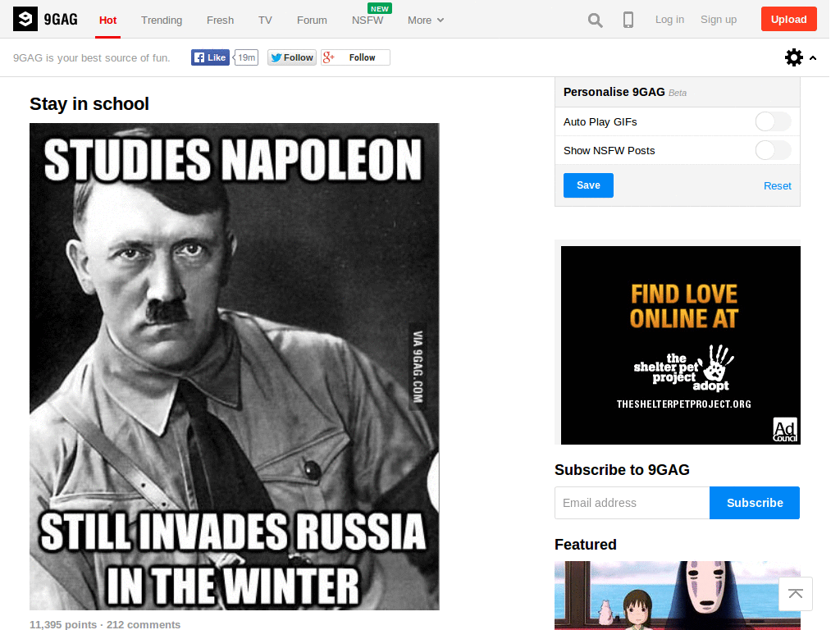Open the 'Stay in school' post title

click(89, 104)
